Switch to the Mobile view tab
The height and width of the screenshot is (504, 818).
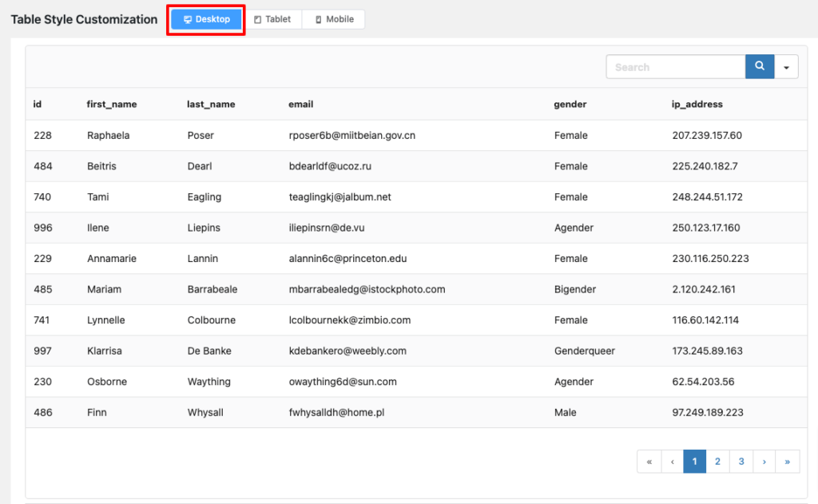[x=334, y=19]
